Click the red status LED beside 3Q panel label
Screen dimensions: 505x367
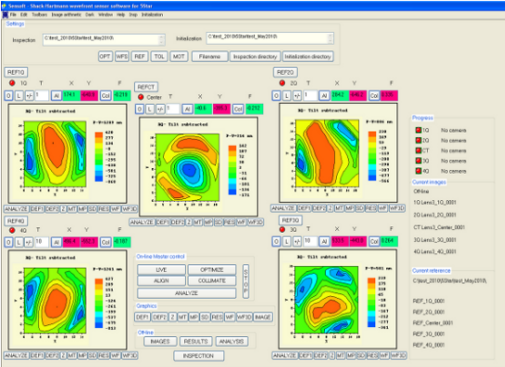(x=282, y=229)
